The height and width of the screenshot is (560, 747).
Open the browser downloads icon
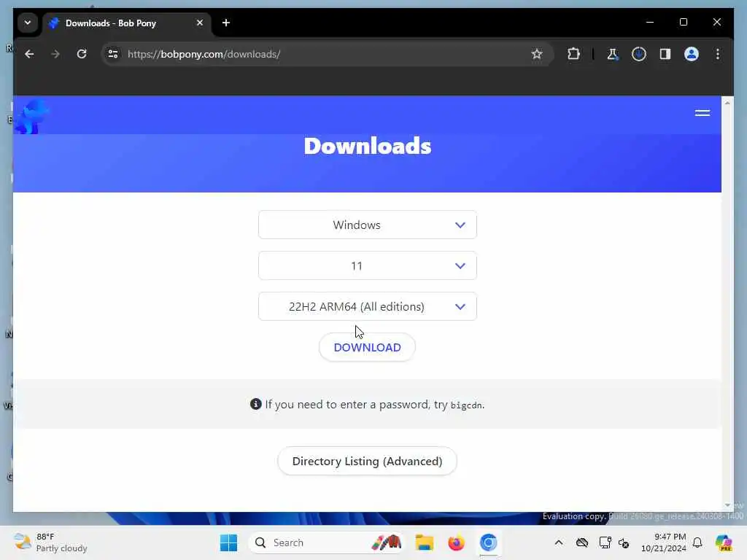point(639,54)
